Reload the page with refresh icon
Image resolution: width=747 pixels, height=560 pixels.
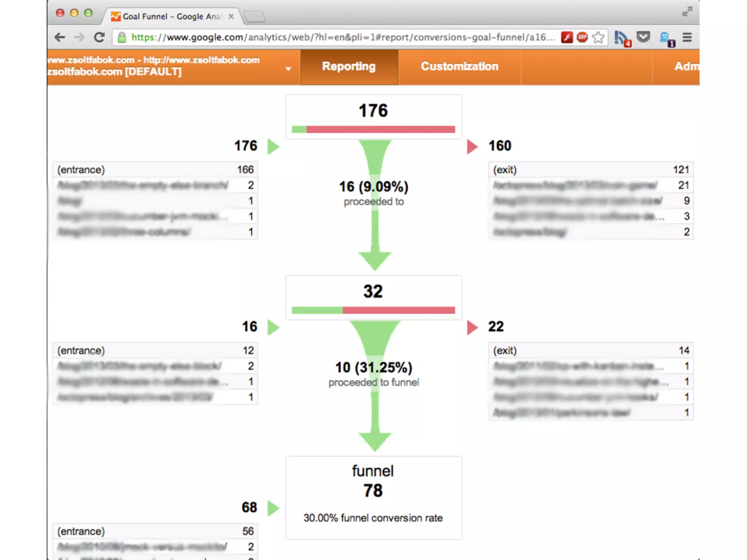[x=99, y=37]
